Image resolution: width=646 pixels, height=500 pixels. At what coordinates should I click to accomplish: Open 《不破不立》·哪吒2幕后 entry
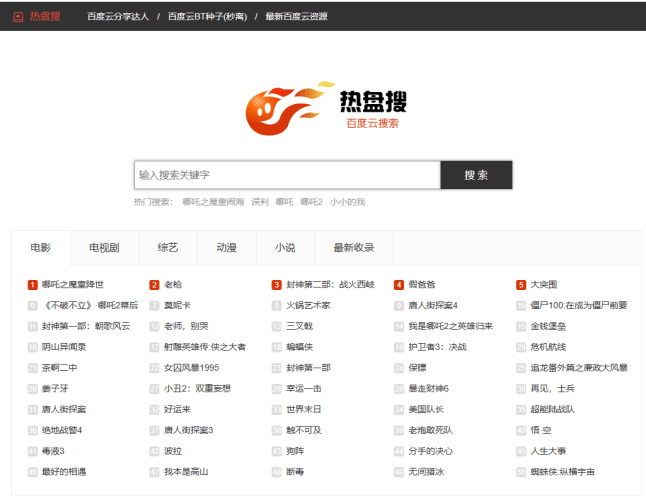coord(90,305)
